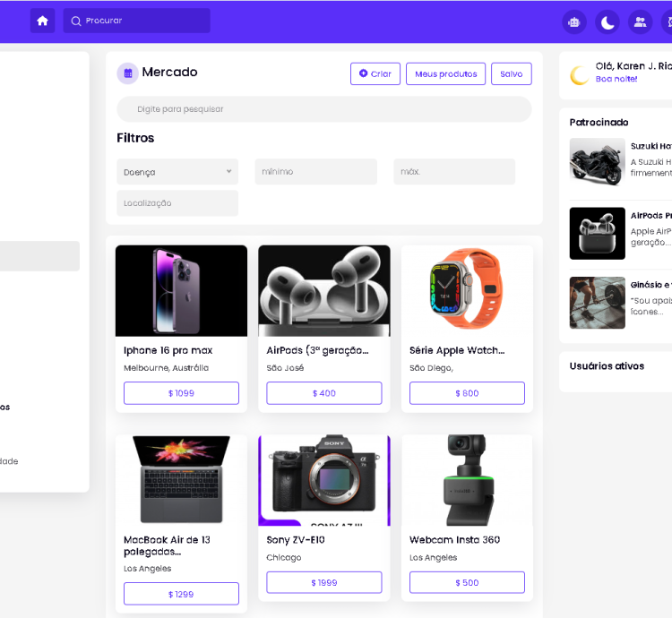Open the Iphone 16 pro max thumbnail
Image resolution: width=672 pixels, height=618 pixels.
[x=181, y=291]
